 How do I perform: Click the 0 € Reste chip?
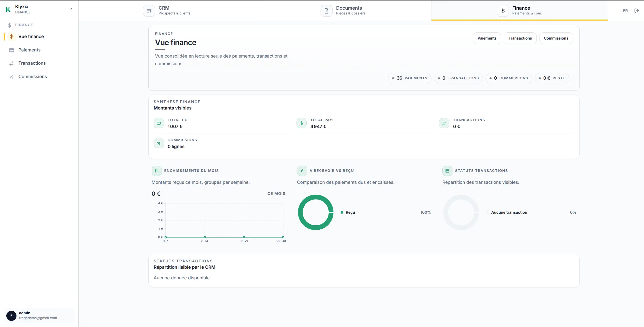552,78
